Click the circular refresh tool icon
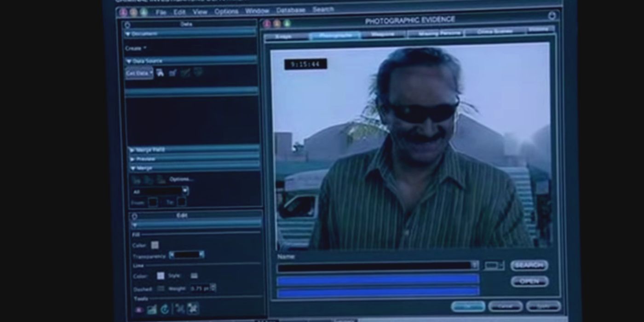Image resolution: width=644 pixels, height=322 pixels. tap(165, 310)
